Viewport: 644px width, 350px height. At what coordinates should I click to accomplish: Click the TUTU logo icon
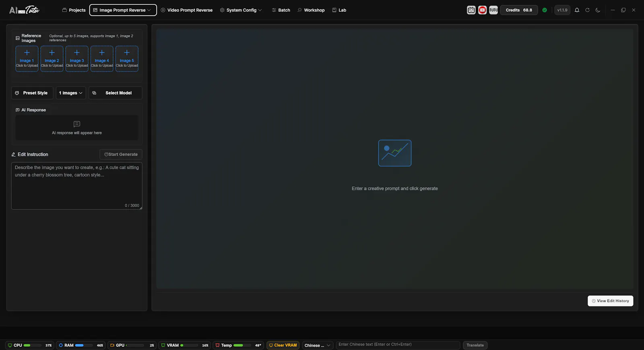[x=493, y=10]
